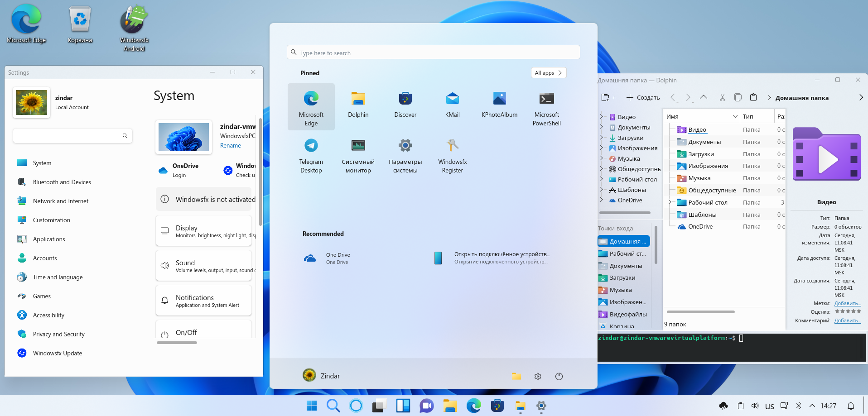Screen dimensions: 868x416
Task: Click the Start menu search field
Action: 433,52
